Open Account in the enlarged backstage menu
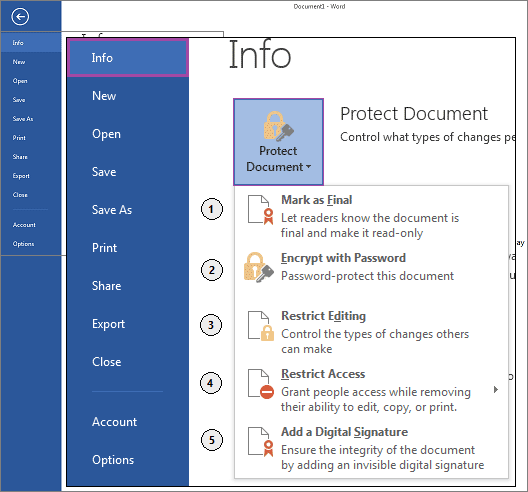The width and height of the screenshot is (528, 492). point(114,422)
